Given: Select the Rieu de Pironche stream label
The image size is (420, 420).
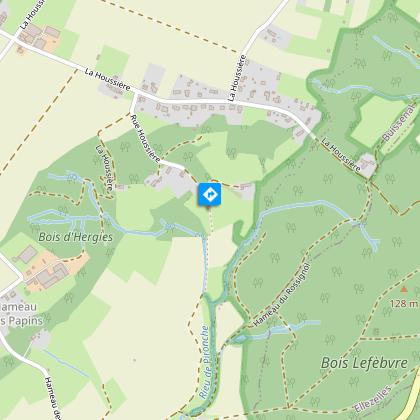Looking at the screenshot, I should (204, 362).
